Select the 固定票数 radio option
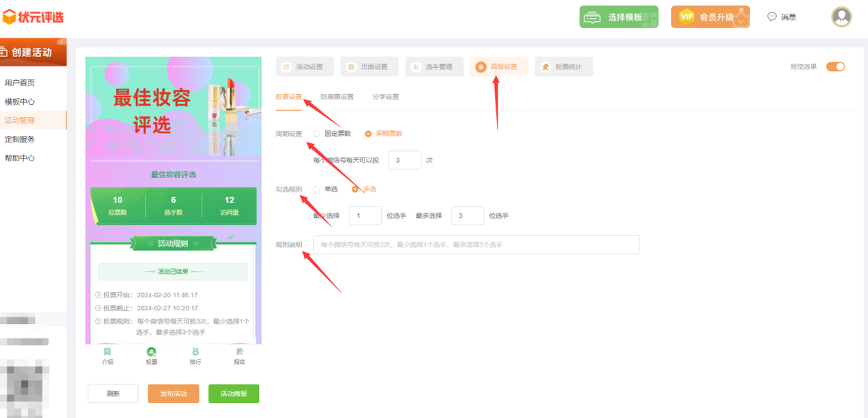Image resolution: width=868 pixels, height=418 pixels. [x=317, y=134]
